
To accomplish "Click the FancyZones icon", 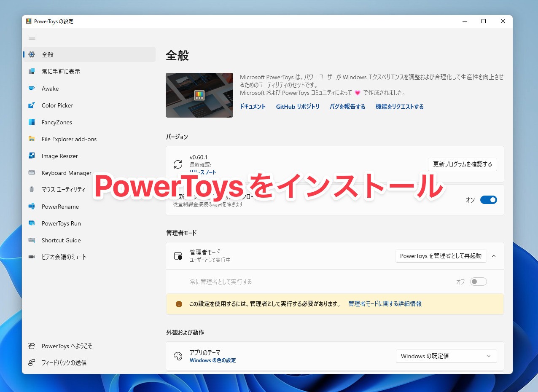I will (x=32, y=122).
